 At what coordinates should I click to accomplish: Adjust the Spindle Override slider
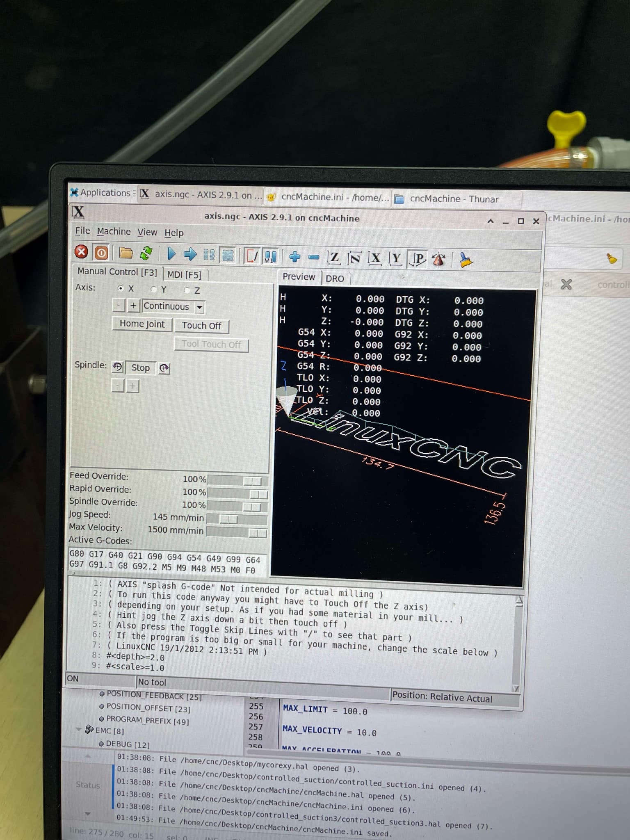(237, 507)
